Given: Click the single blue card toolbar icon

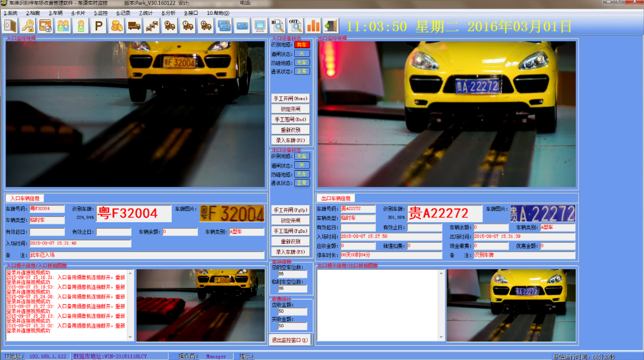Looking at the screenshot, I should click(x=242, y=26).
